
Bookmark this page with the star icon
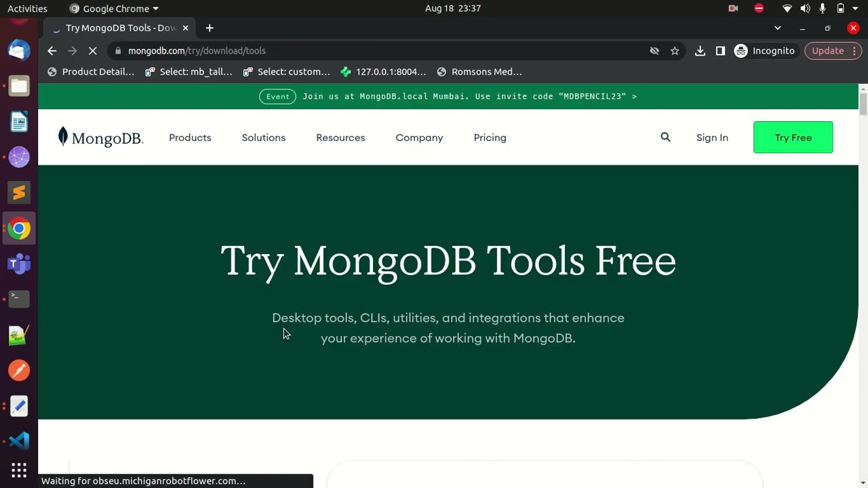(x=675, y=51)
